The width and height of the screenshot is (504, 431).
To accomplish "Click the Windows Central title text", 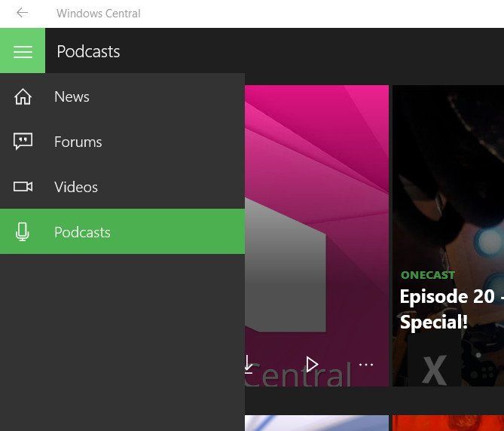I will [99, 13].
